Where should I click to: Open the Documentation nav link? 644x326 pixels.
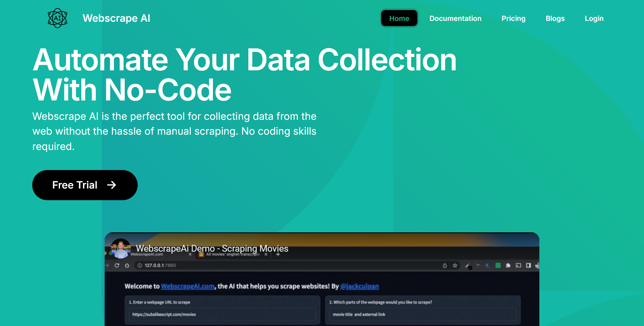455,18
